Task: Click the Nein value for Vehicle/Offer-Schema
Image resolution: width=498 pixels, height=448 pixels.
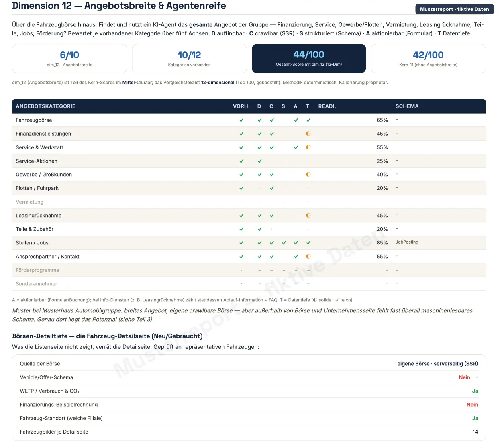Action: pyautogui.click(x=464, y=377)
